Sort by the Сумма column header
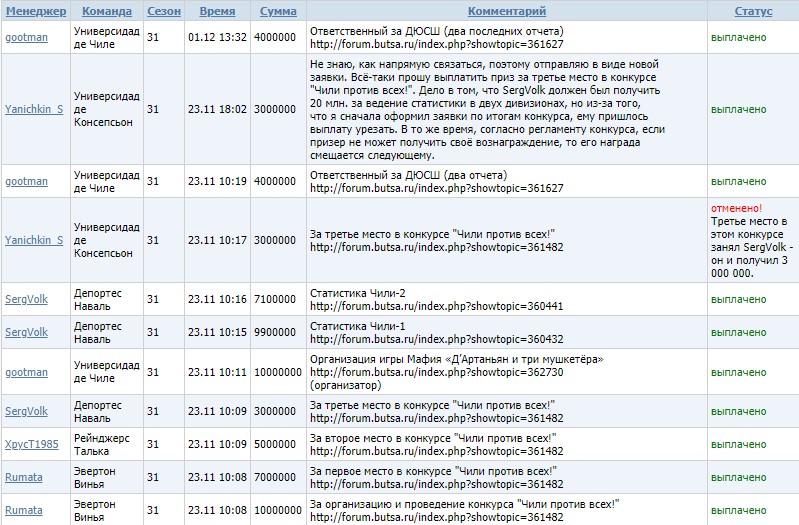Image resolution: width=799 pixels, height=525 pixels. point(277,11)
